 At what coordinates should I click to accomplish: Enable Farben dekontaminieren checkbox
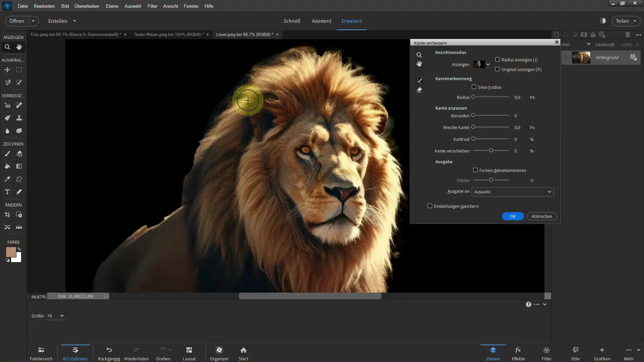pos(475,170)
